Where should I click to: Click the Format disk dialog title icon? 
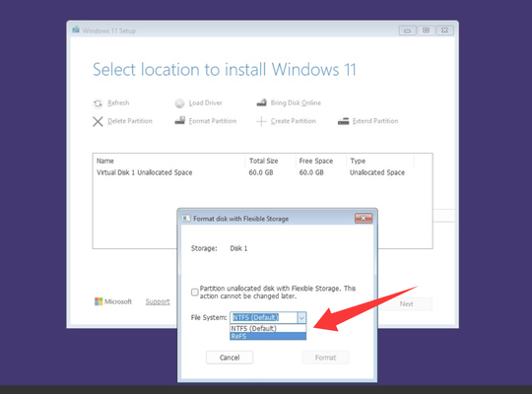(x=186, y=219)
